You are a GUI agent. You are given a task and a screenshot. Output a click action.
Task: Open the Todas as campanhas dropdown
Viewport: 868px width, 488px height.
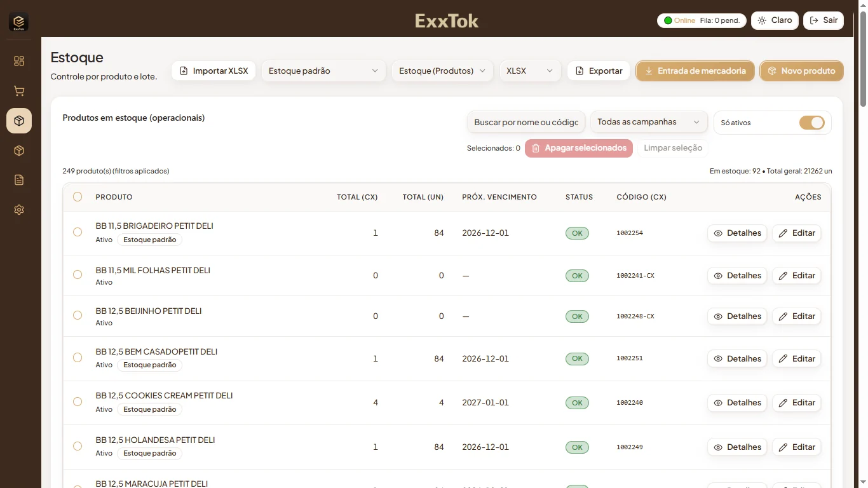tap(649, 122)
